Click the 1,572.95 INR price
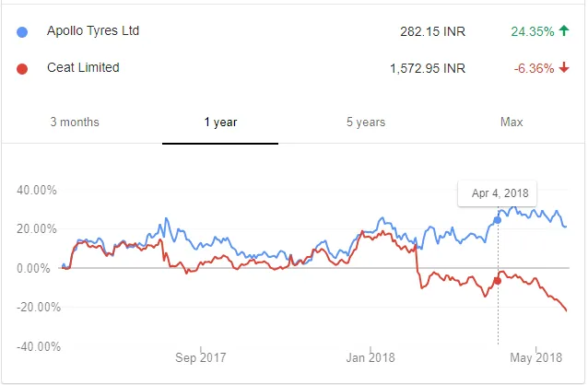Image resolution: width=588 pixels, height=385 pixels. (419, 67)
